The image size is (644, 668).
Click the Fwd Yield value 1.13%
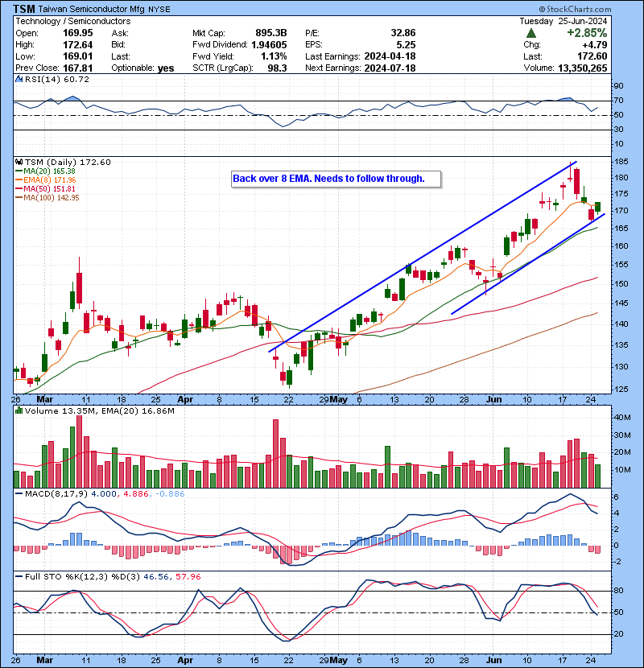point(274,56)
